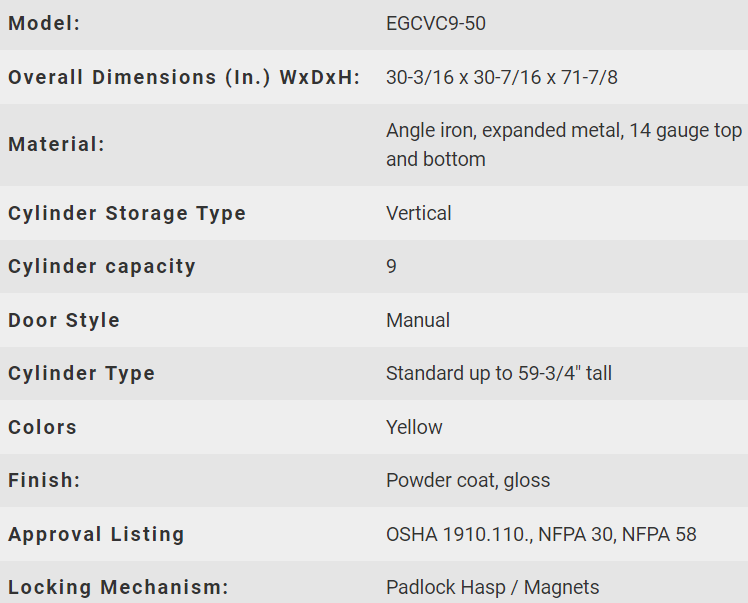
Task: Click the Standard up to 59-3/4" tall text
Action: point(499,374)
